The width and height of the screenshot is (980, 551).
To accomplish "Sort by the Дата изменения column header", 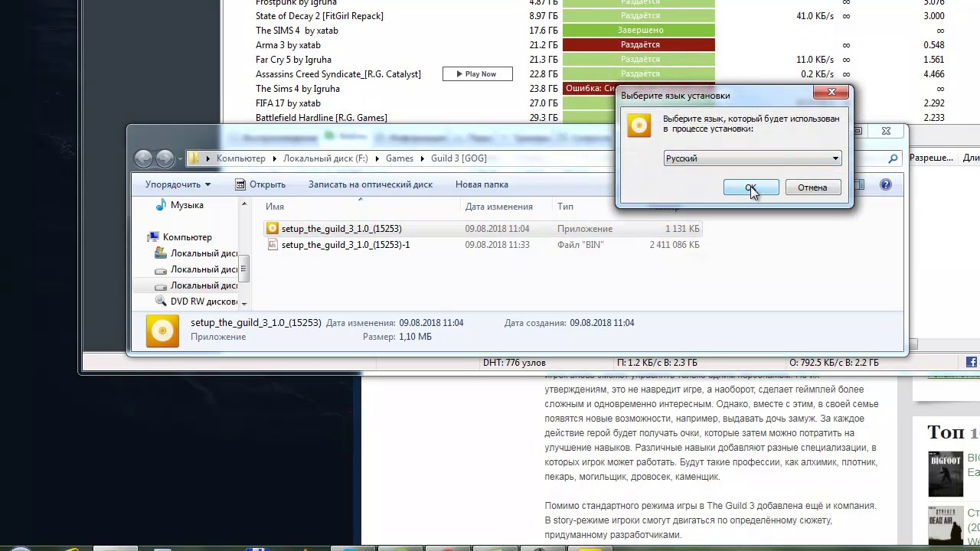I will [x=498, y=207].
